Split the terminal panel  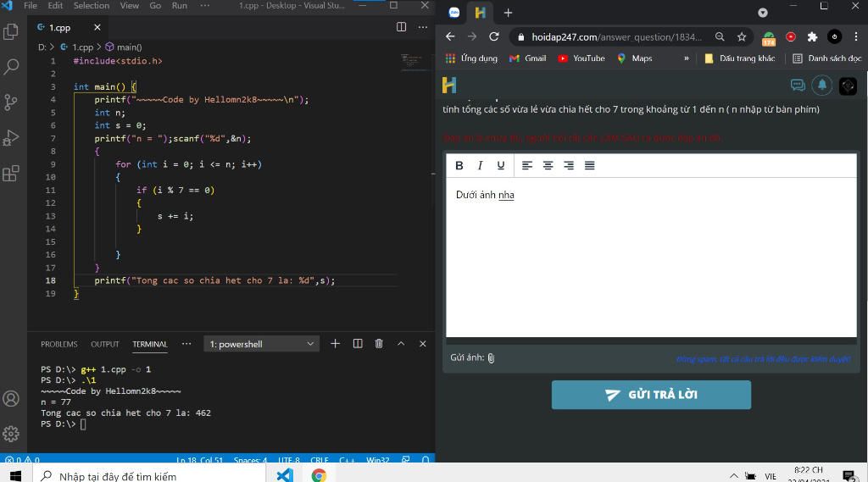click(358, 344)
